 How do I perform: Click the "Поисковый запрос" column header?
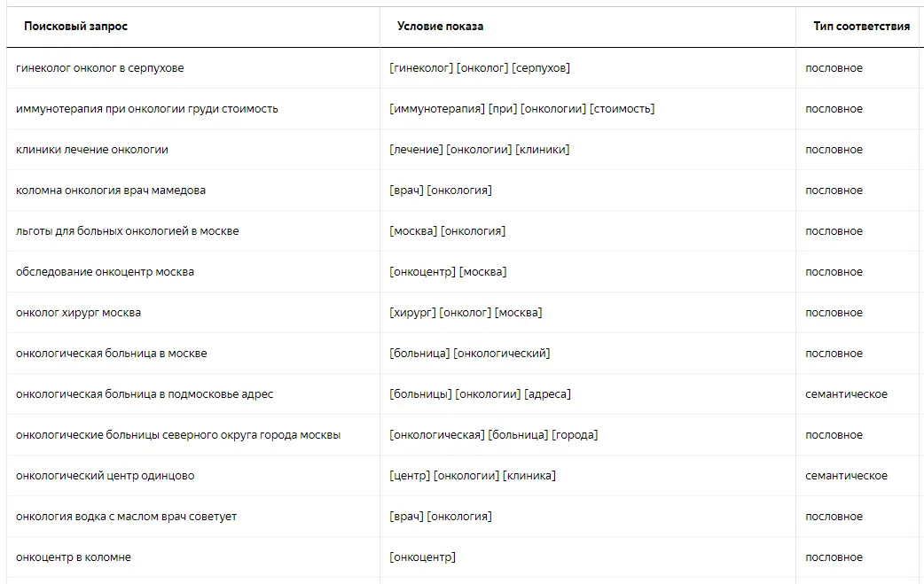(75, 27)
